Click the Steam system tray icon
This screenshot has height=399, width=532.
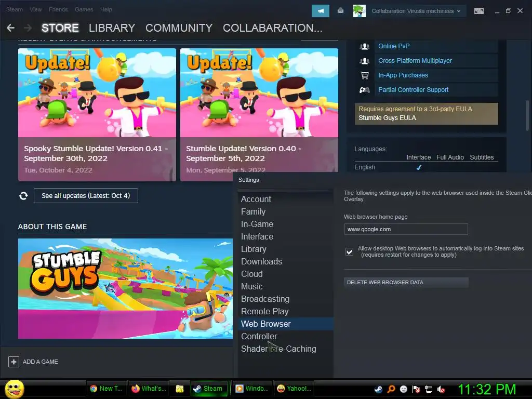378,389
